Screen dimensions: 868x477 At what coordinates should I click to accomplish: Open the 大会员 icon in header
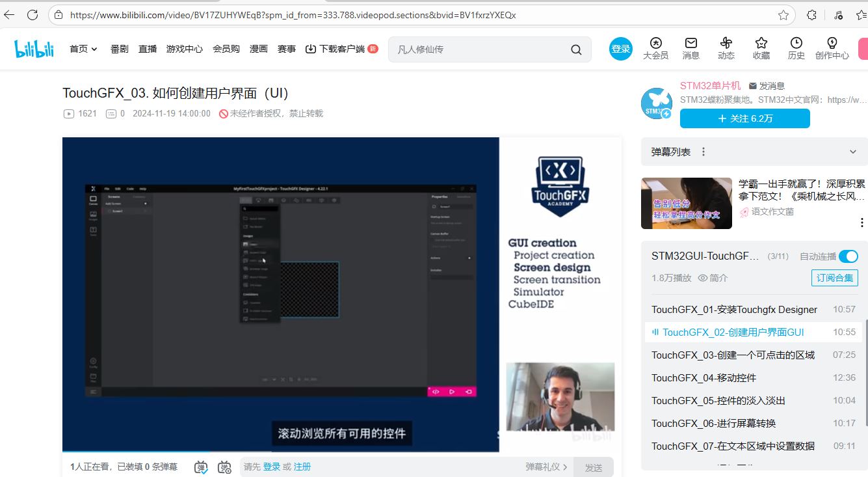(x=655, y=43)
